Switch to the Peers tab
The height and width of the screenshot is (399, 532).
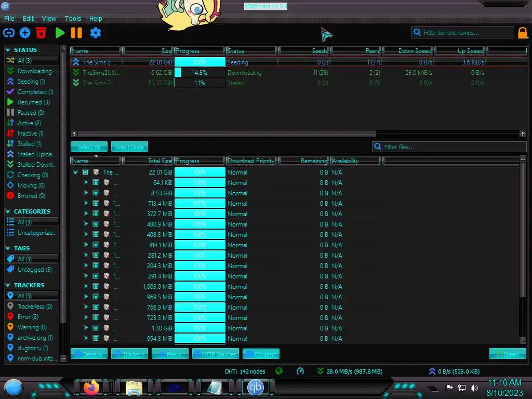pos(170,354)
